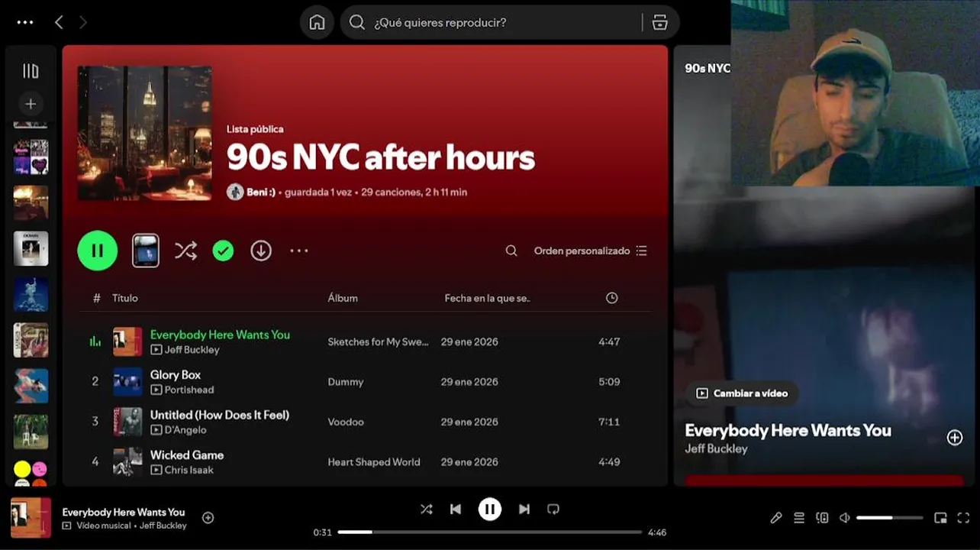Click the search magnifier in the top bar
This screenshot has height=550, width=980.
click(x=356, y=23)
